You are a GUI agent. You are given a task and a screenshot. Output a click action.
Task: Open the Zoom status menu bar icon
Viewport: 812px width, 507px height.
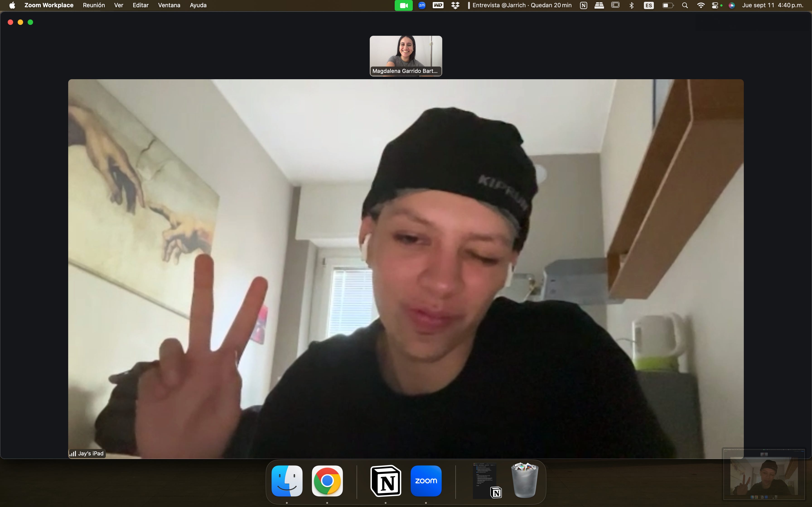[422, 5]
